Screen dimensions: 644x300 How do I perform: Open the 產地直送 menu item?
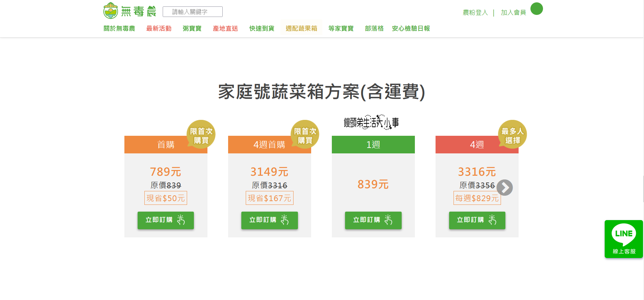coord(225,28)
